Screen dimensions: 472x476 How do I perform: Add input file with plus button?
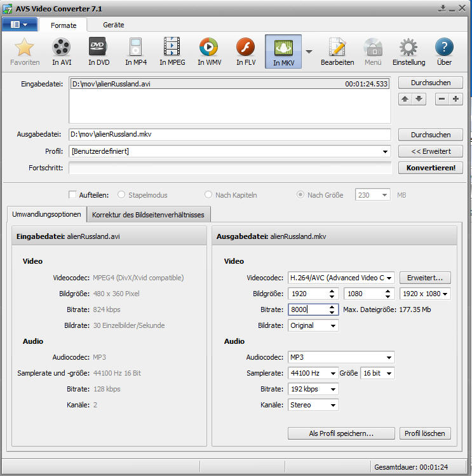point(455,99)
